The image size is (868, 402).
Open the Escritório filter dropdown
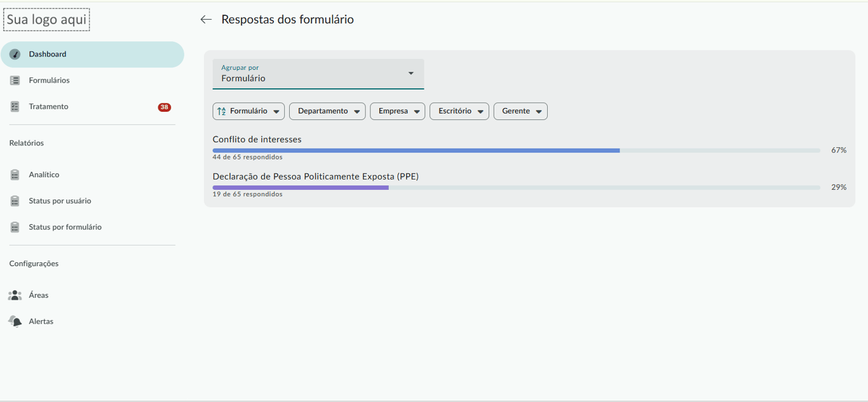pos(459,111)
